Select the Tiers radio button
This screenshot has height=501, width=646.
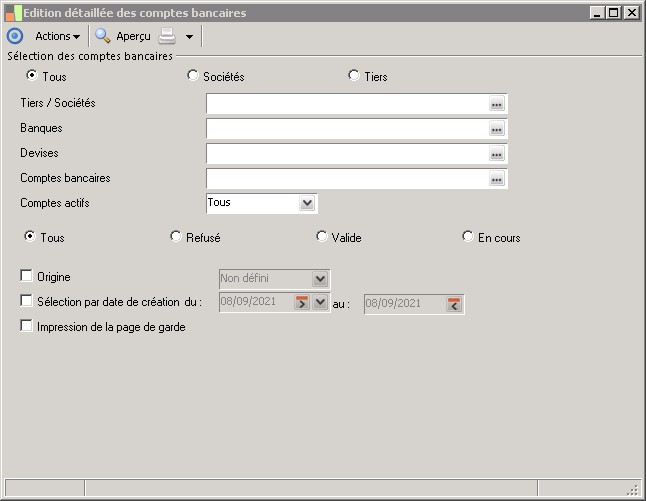[x=353, y=76]
